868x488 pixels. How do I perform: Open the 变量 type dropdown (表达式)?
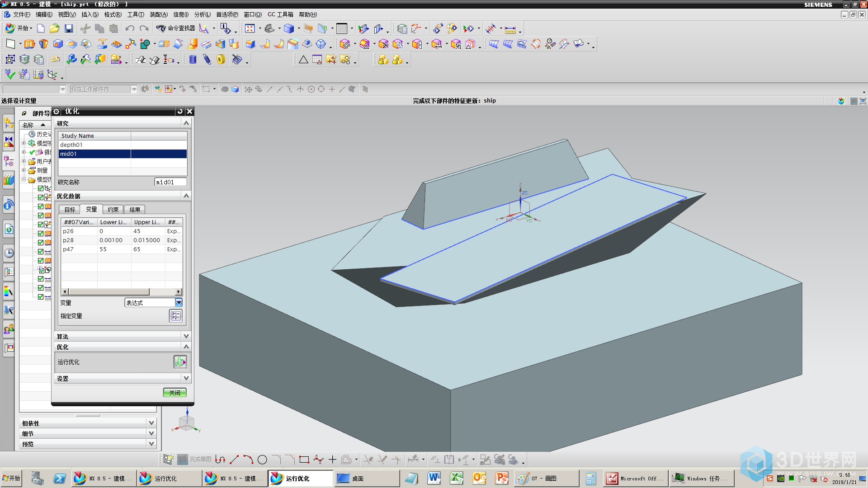coord(179,302)
